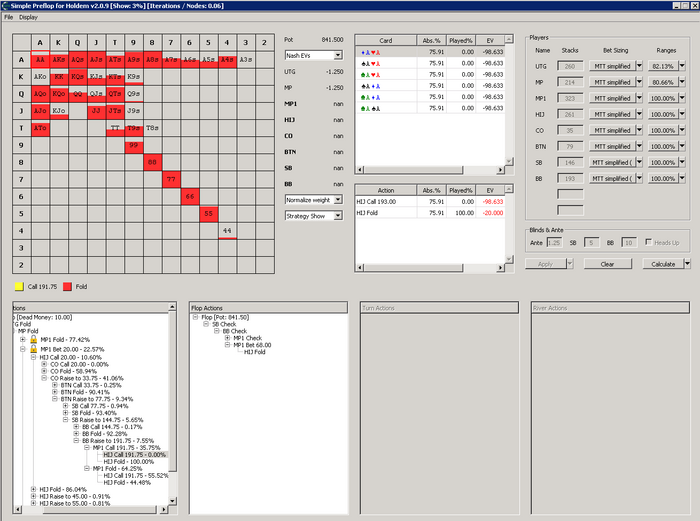Image resolution: width=700 pixels, height=521 pixels.
Task: Select MP1 Bet 68.00 in Flop Actions
Action: (x=252, y=345)
